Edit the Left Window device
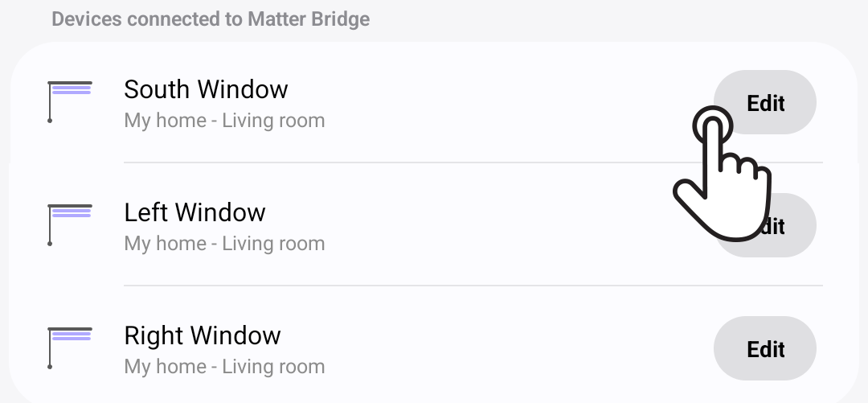The image size is (868, 403). point(765,225)
